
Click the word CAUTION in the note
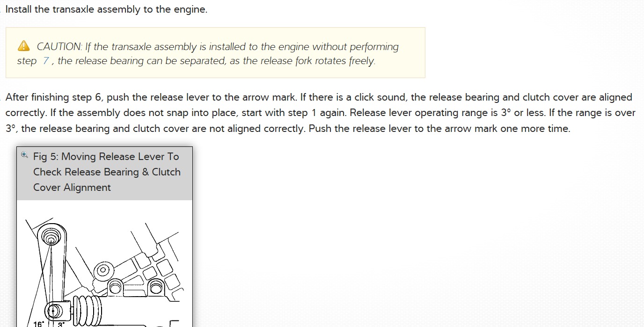point(59,47)
